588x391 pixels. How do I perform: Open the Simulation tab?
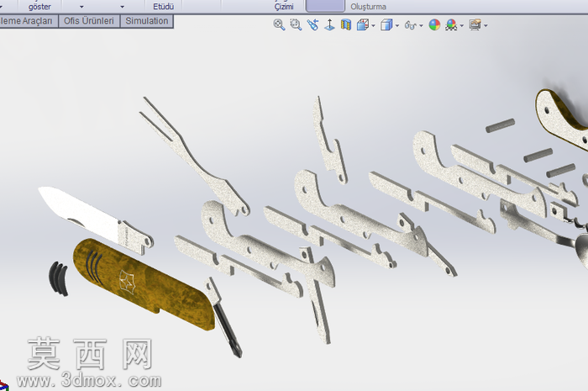tap(147, 21)
